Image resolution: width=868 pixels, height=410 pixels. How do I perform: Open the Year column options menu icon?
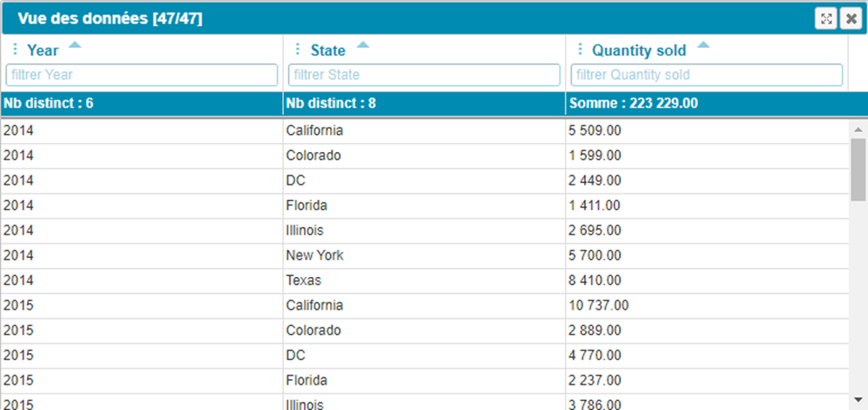14,50
